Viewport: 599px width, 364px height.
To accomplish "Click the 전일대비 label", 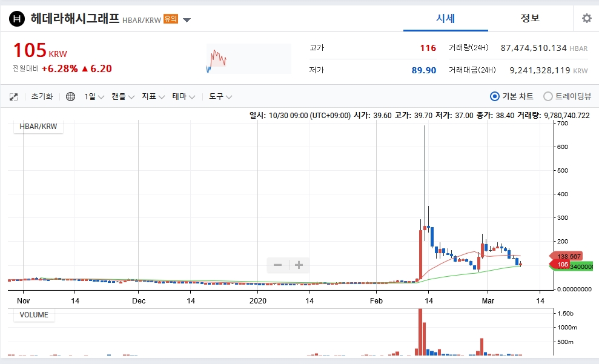I will point(25,69).
